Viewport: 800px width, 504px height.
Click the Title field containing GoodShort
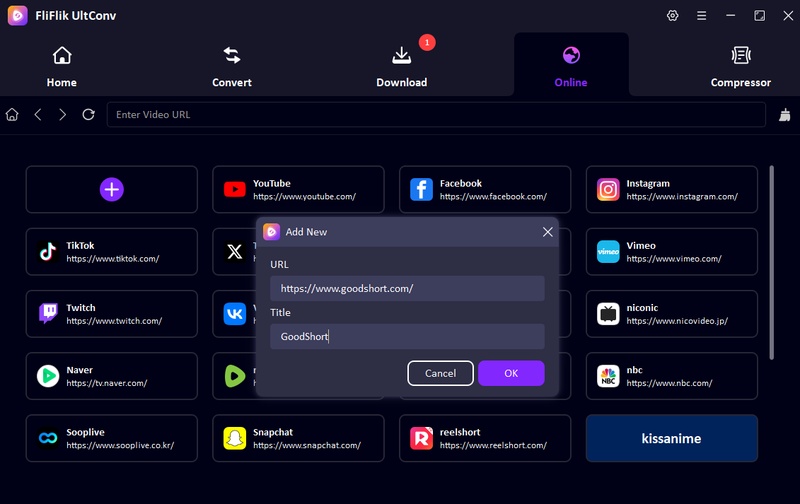[x=407, y=337]
